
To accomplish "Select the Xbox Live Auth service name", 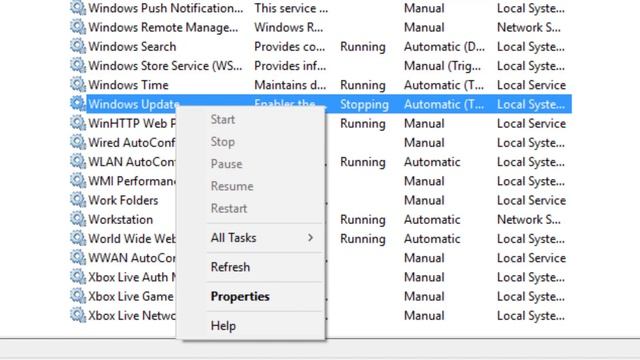I will tap(132, 277).
